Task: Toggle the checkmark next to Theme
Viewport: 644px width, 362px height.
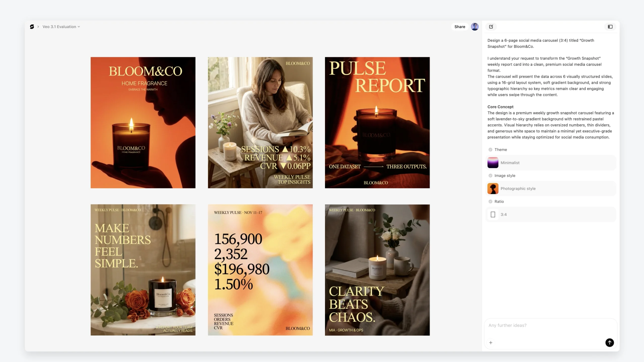Action: click(x=490, y=149)
